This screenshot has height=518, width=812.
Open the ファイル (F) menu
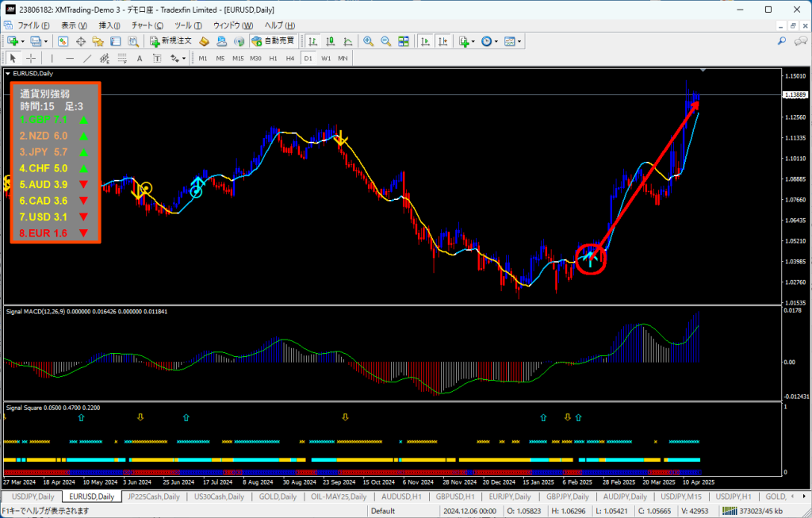33,25
